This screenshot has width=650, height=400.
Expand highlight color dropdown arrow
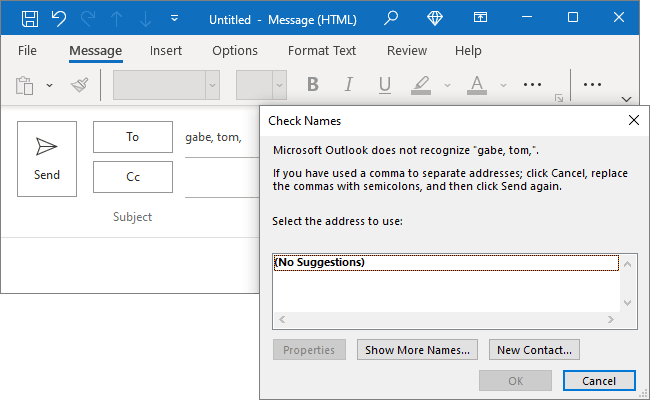[x=447, y=85]
